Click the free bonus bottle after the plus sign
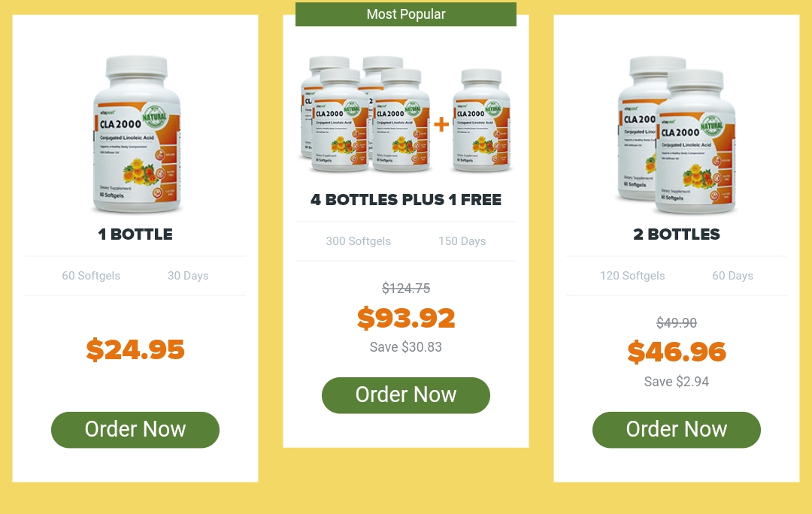 coord(481,120)
